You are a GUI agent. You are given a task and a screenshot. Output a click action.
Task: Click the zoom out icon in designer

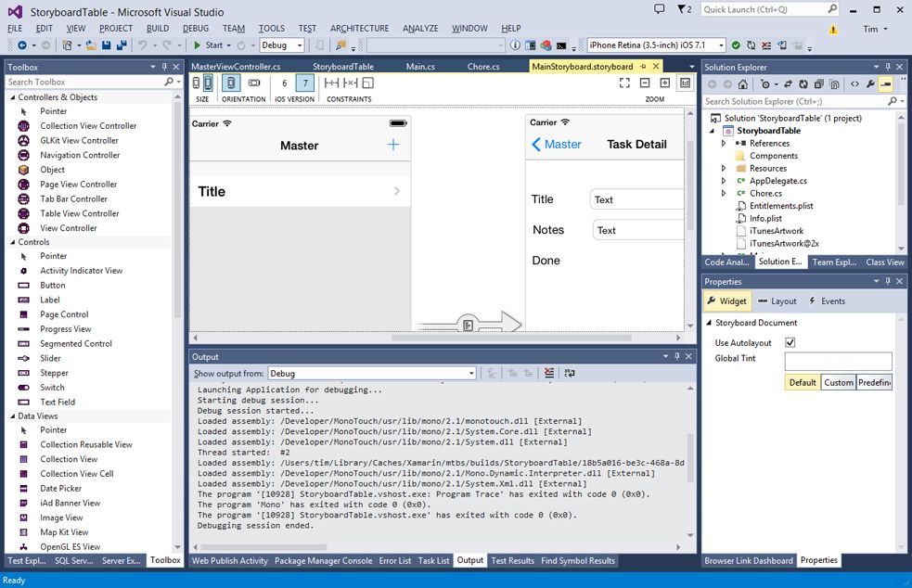645,83
